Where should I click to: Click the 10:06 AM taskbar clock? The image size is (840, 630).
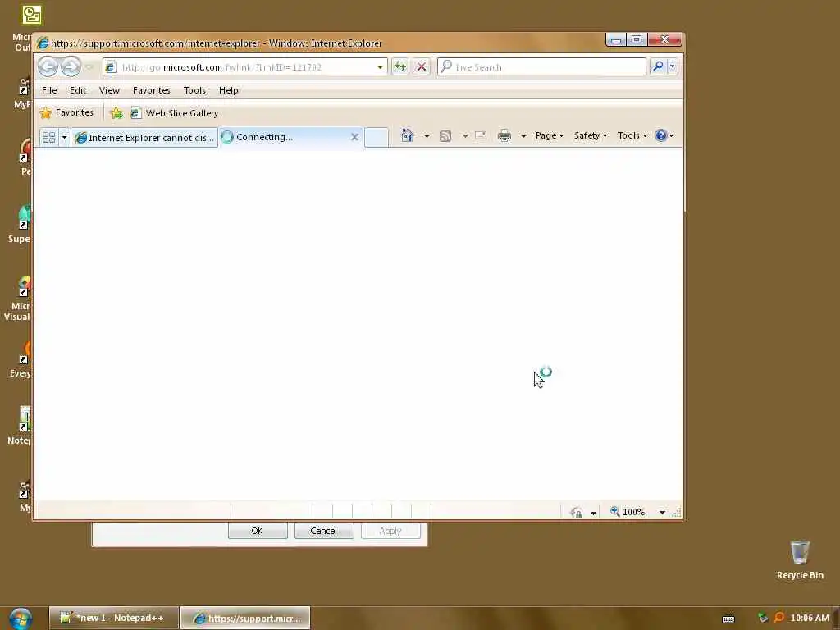pos(810,618)
